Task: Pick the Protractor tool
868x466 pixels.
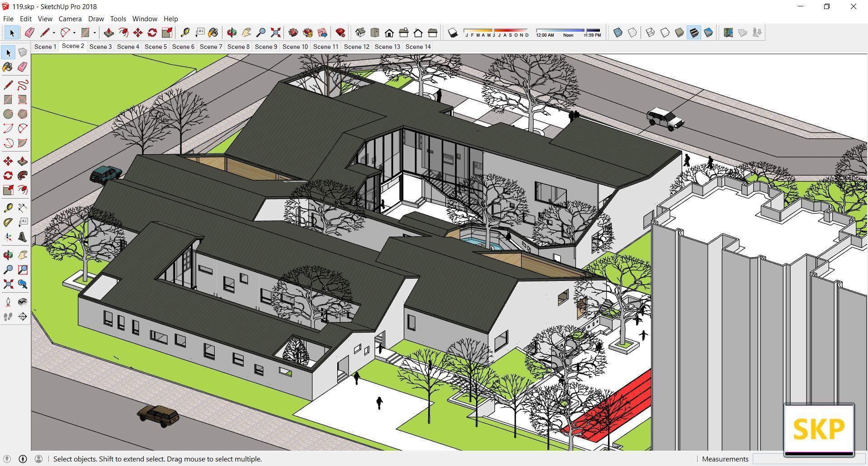Action: click(x=8, y=223)
